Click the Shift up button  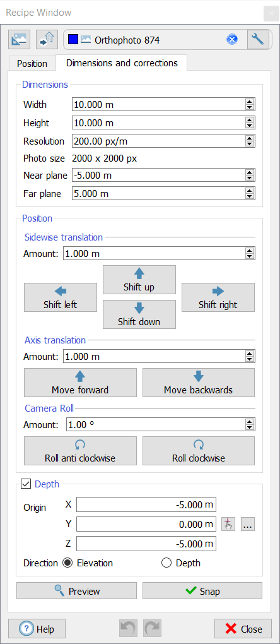coord(139,280)
